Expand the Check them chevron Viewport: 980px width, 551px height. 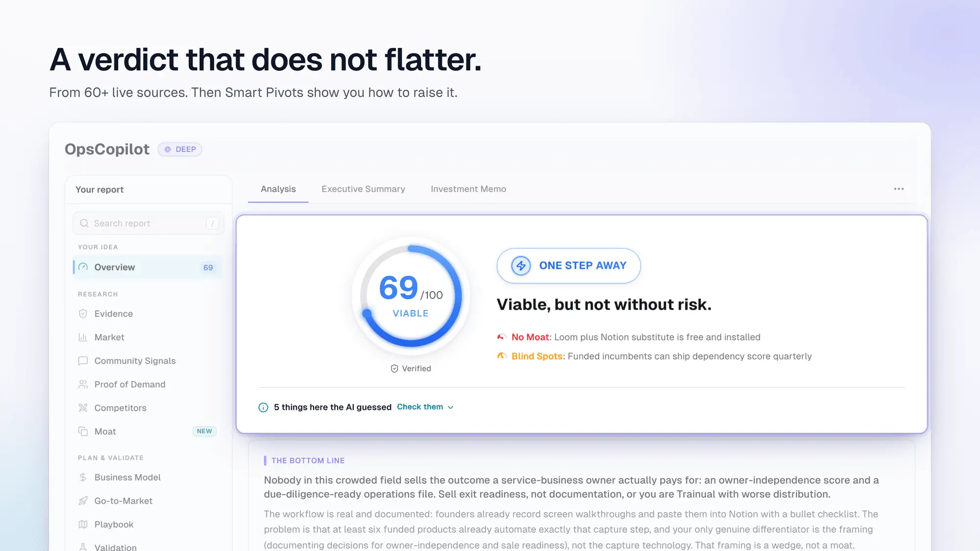450,407
